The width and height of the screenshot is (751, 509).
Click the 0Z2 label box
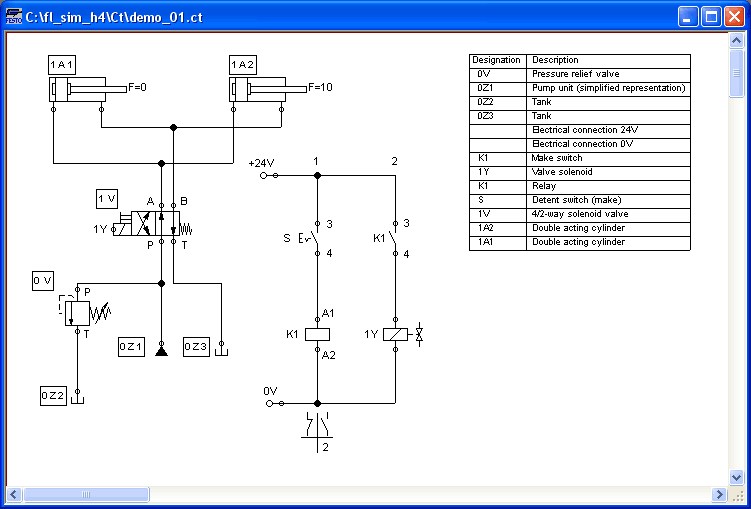coord(53,396)
